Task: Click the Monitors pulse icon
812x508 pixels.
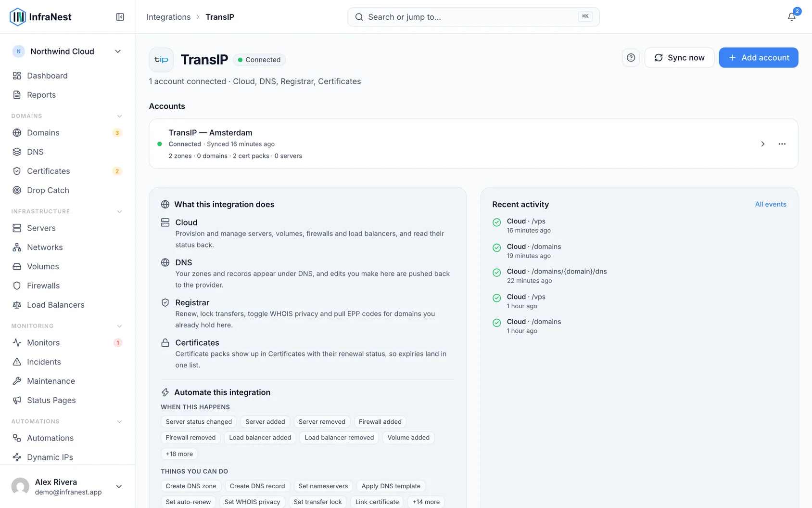Action: (x=17, y=343)
